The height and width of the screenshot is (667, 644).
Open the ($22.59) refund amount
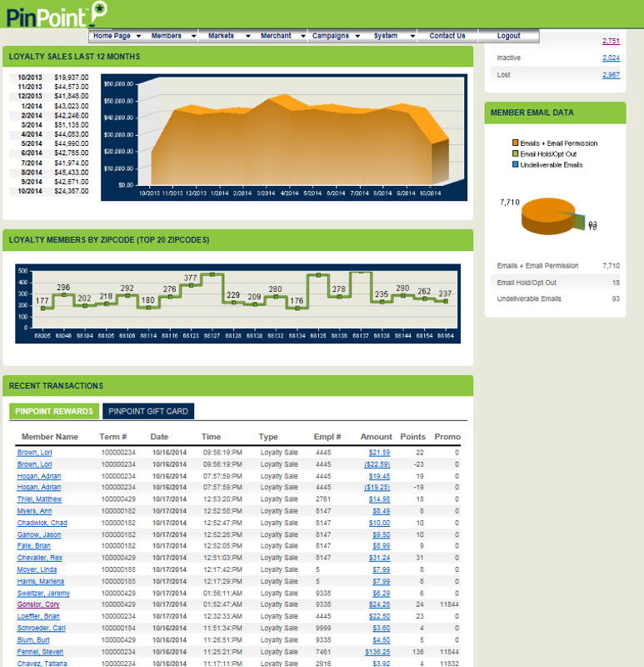(x=377, y=464)
